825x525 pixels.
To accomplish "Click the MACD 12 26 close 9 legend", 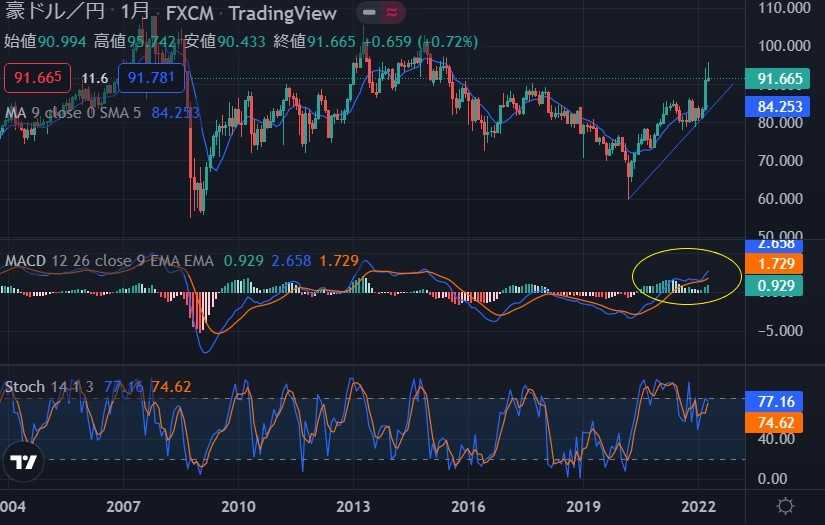I will point(109,260).
